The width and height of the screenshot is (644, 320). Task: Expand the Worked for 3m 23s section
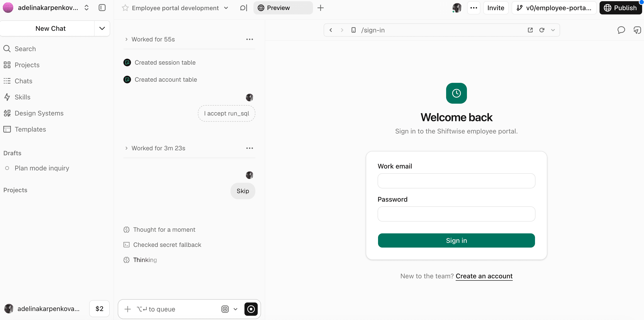[x=126, y=148]
